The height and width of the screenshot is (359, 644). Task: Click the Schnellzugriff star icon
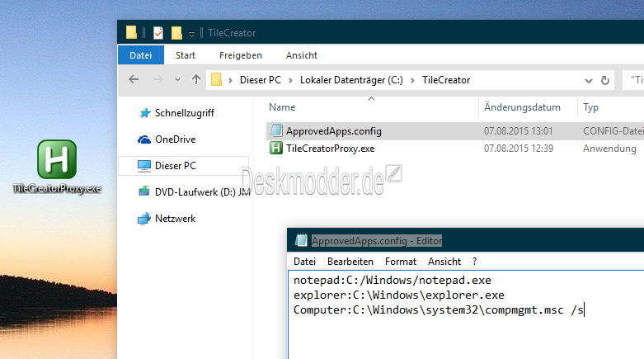click(144, 113)
